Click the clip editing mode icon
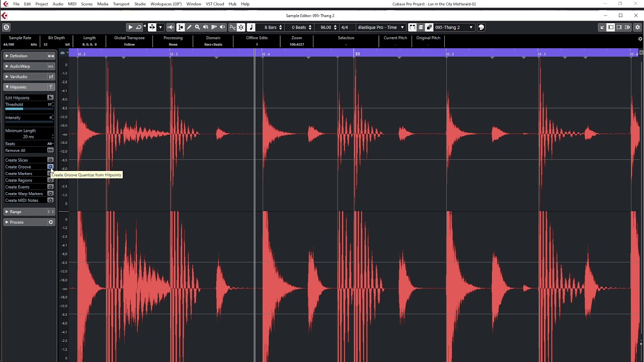This screenshot has height=362, width=644. 429,27
